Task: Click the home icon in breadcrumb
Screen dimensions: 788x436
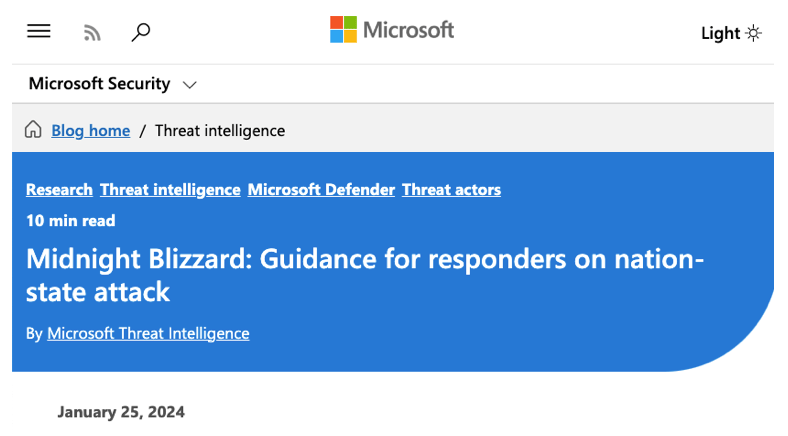Action: click(x=33, y=130)
